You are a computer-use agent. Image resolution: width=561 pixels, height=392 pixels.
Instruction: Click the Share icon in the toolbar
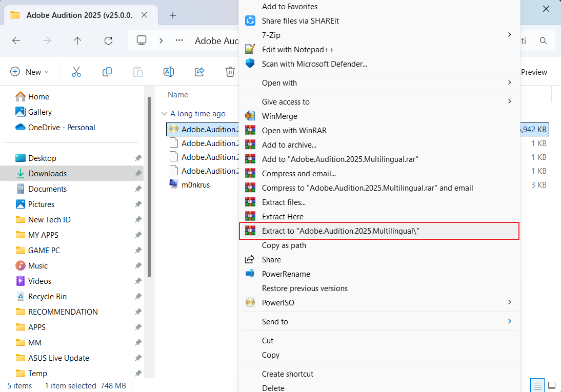click(199, 72)
